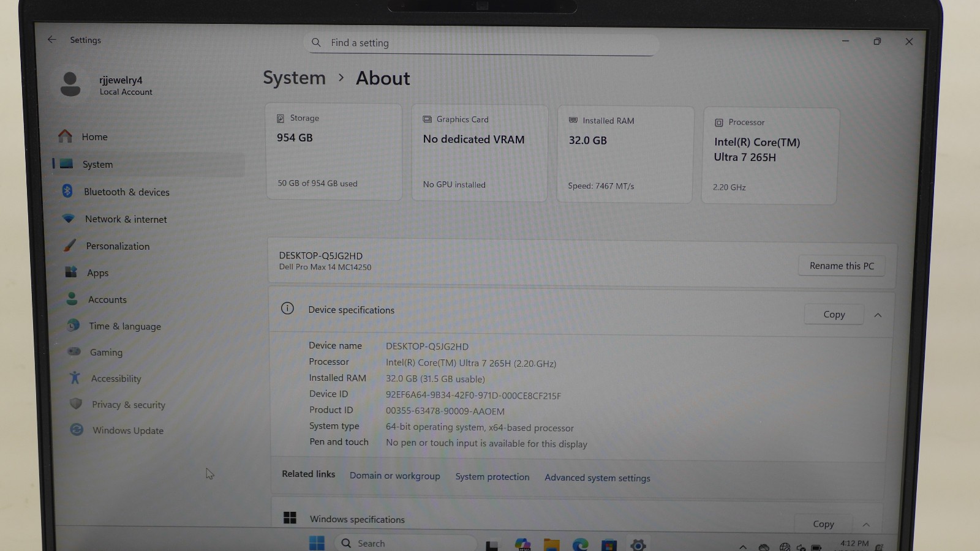Select System in the sidebar
Viewport: 980px width, 551px height.
147,164
